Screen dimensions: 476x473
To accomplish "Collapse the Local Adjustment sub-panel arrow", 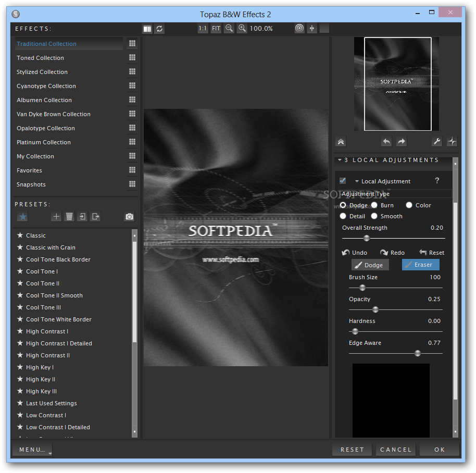I will coord(357,182).
